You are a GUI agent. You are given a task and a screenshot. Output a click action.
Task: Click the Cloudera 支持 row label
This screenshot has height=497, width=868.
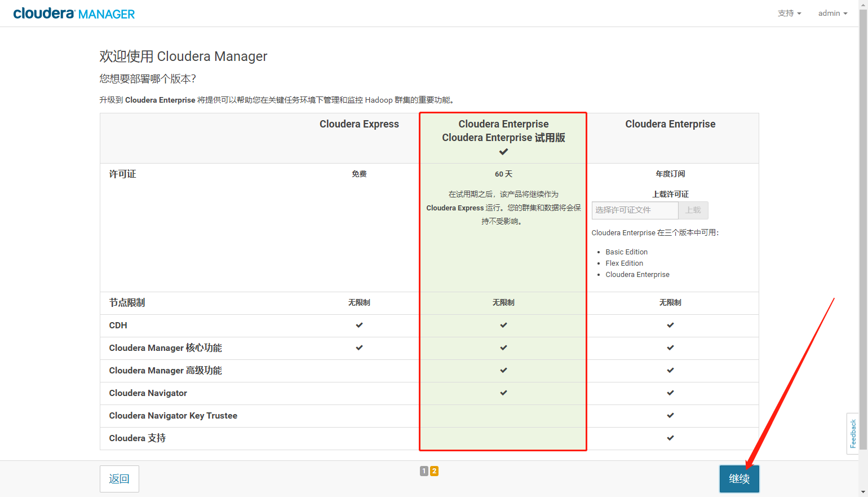(x=137, y=438)
